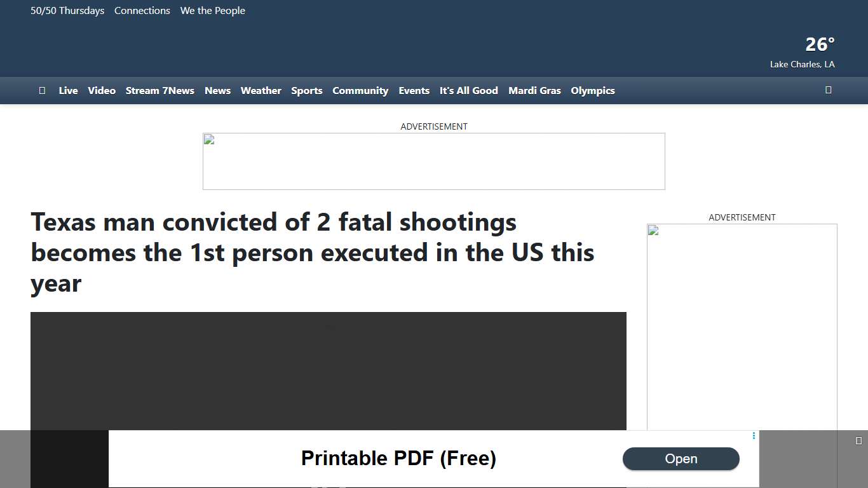Open the Weather section
The image size is (868, 488).
pos(261,90)
